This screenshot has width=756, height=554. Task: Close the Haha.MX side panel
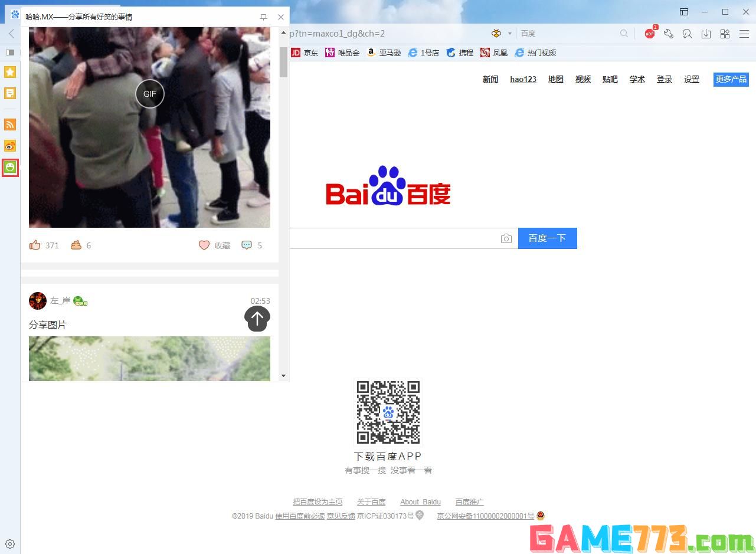(x=281, y=17)
